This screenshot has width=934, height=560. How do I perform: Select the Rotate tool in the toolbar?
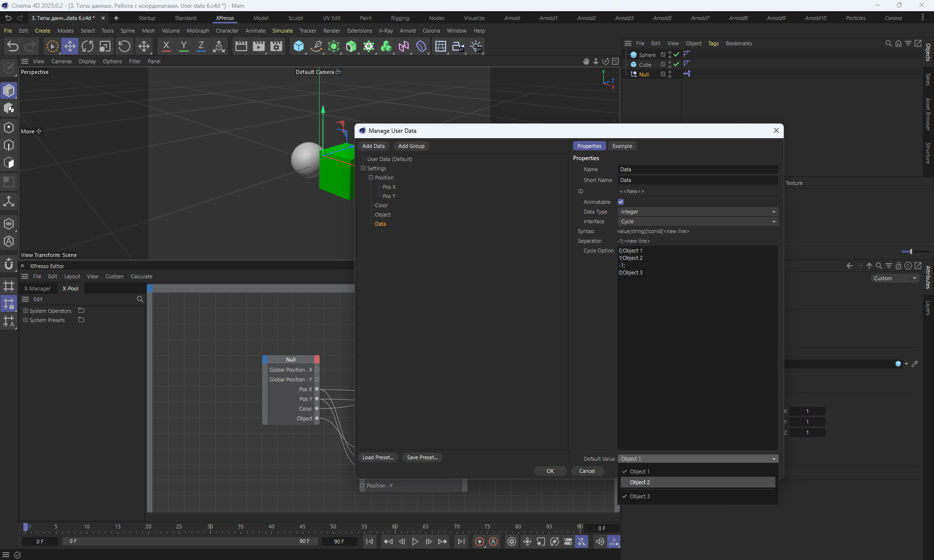[88, 46]
